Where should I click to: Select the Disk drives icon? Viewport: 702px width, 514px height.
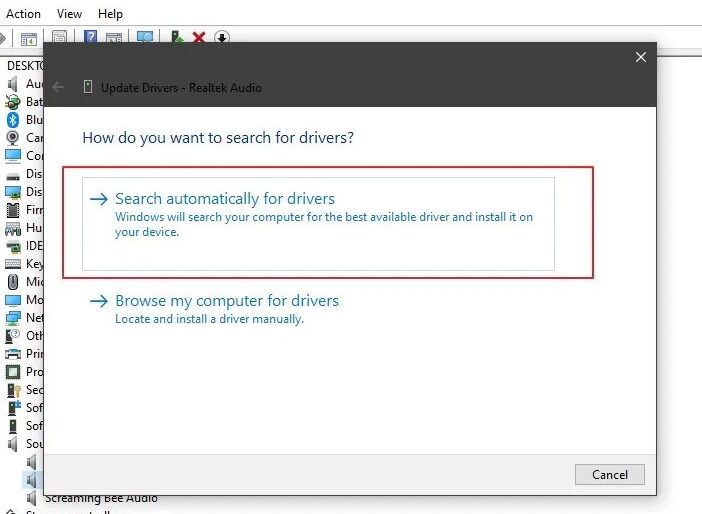click(x=13, y=176)
